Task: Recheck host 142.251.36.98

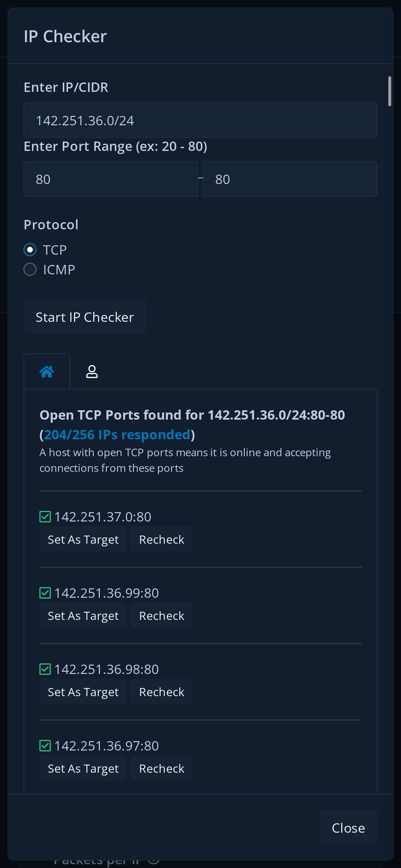Action: [x=161, y=692]
